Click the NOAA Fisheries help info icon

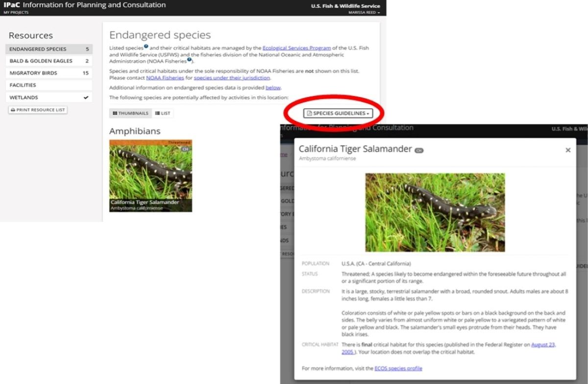189,60
